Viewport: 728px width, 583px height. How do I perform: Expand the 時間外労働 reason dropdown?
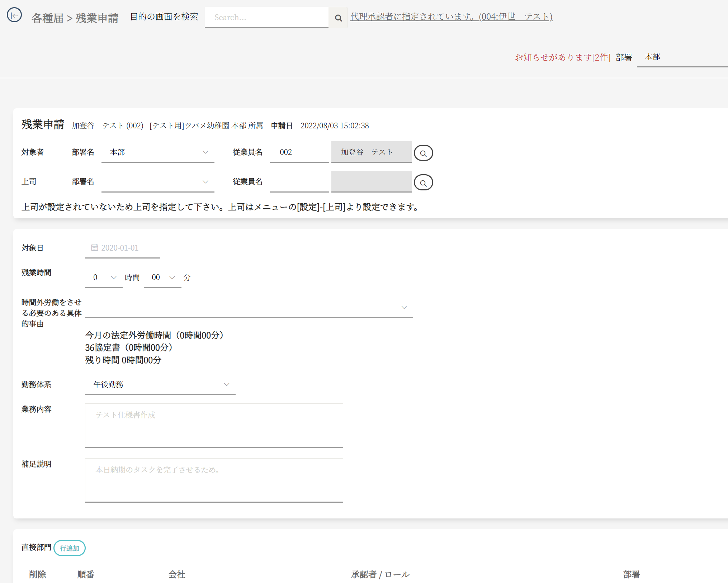click(249, 307)
